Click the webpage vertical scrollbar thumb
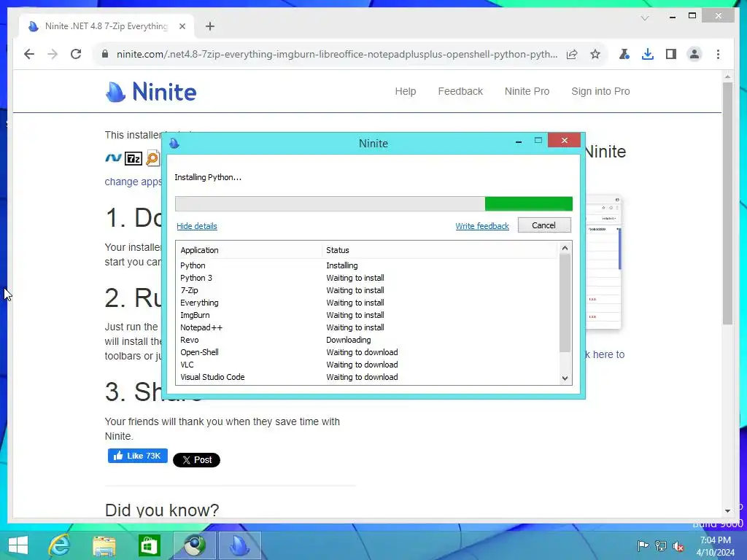Image resolution: width=747 pixels, height=560 pixels. [x=727, y=204]
